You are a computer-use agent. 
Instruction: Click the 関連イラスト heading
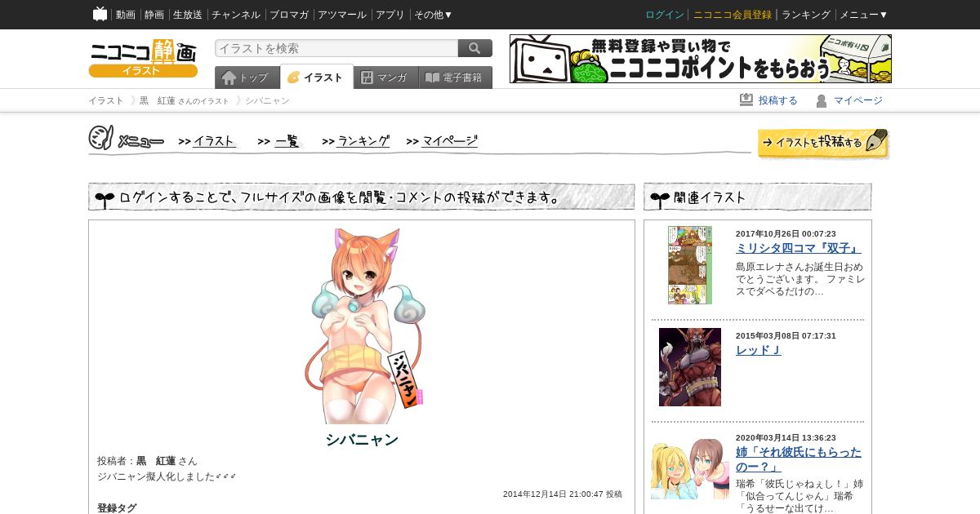click(710, 197)
